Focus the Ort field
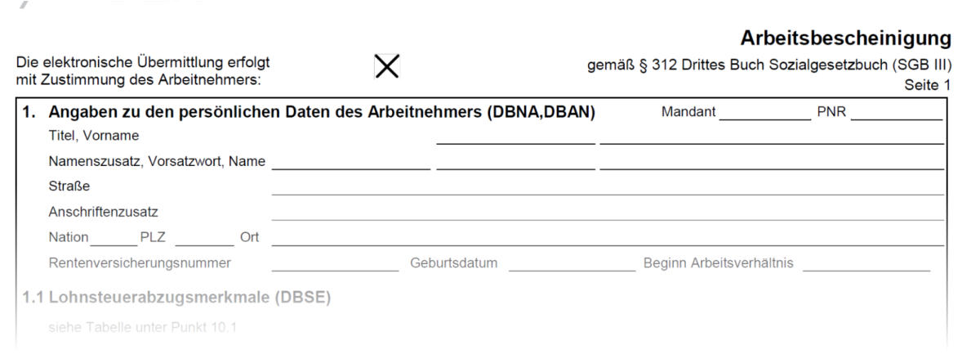This screenshot has width=980, height=359. coord(607,238)
